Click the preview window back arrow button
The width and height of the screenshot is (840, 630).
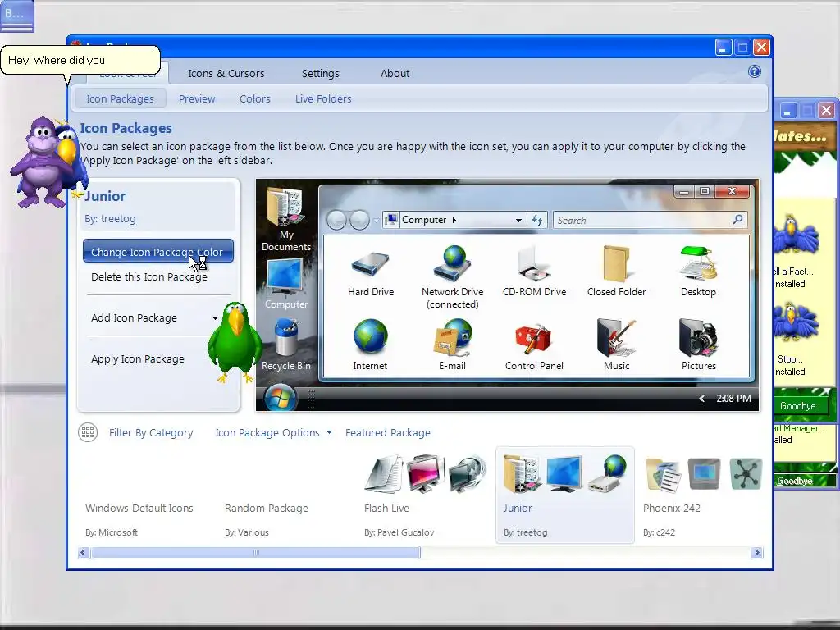click(x=336, y=220)
